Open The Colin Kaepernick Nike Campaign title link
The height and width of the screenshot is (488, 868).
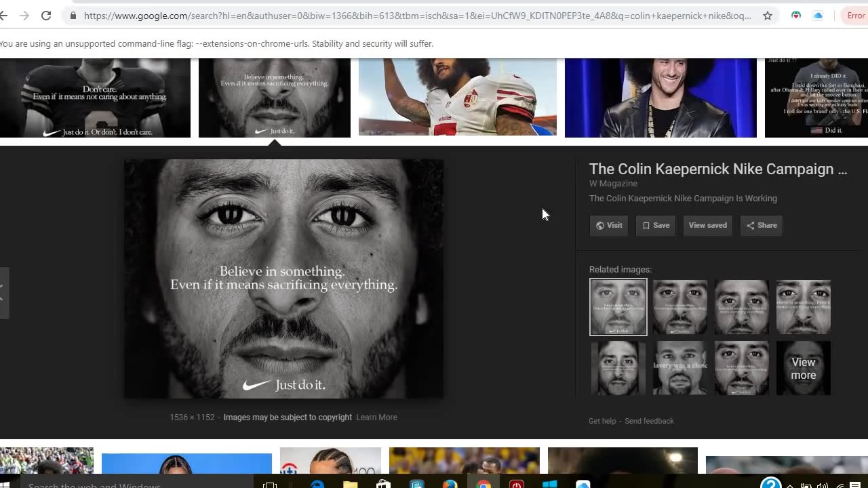point(718,169)
